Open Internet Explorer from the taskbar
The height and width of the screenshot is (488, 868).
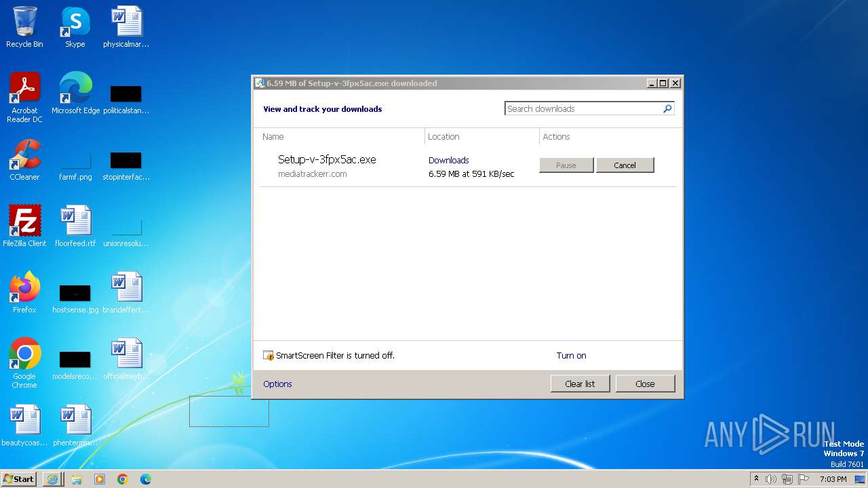[52, 479]
